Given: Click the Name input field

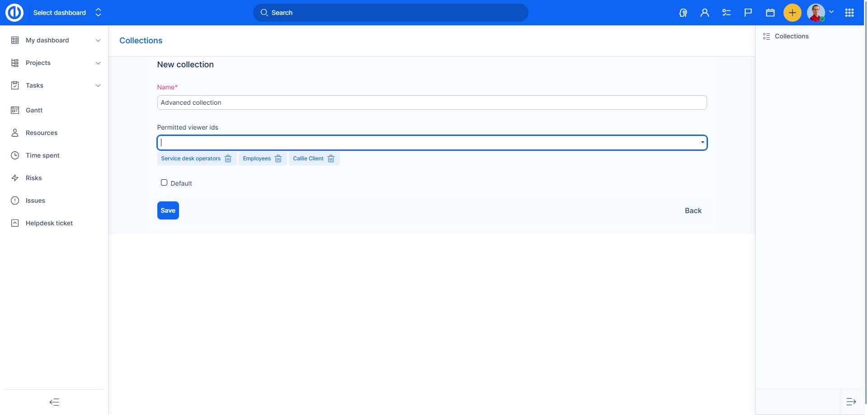Looking at the screenshot, I should [431, 103].
